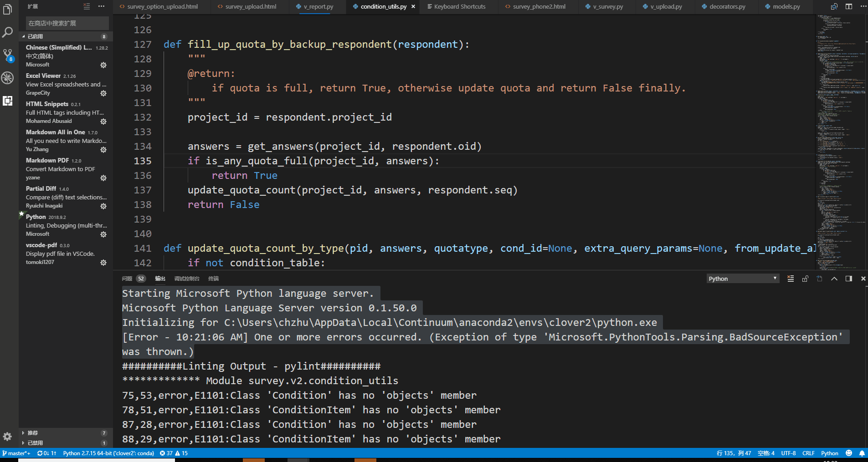Change encoding by clicking UTF-8 in status bar
This screenshot has width=868, height=462.
(x=789, y=453)
